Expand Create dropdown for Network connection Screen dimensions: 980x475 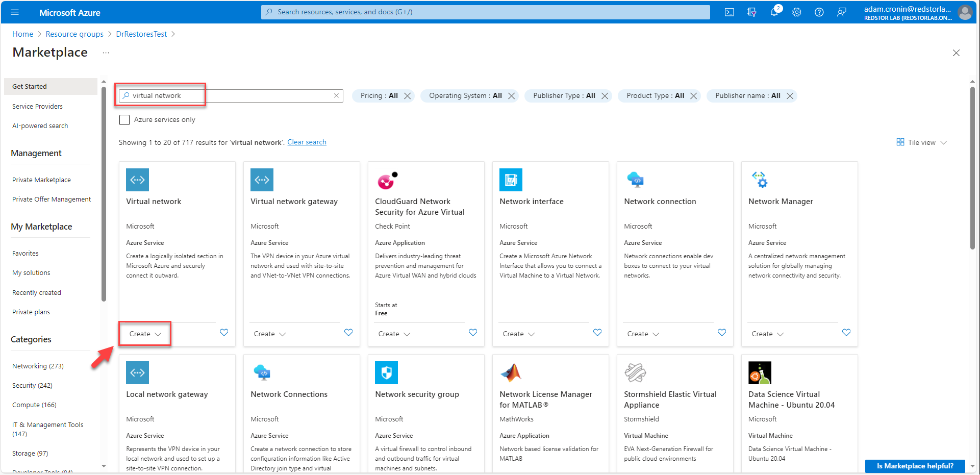(643, 334)
